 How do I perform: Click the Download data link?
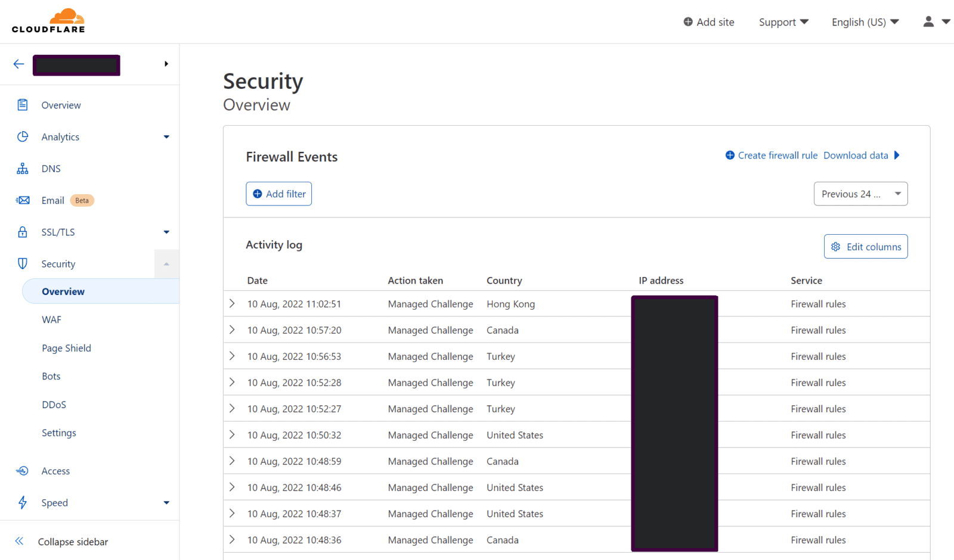(856, 155)
